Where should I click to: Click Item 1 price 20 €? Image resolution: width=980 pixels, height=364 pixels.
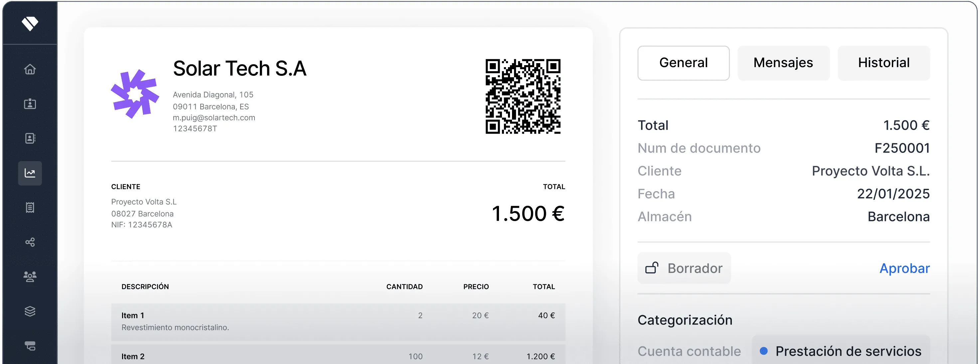pyautogui.click(x=480, y=315)
